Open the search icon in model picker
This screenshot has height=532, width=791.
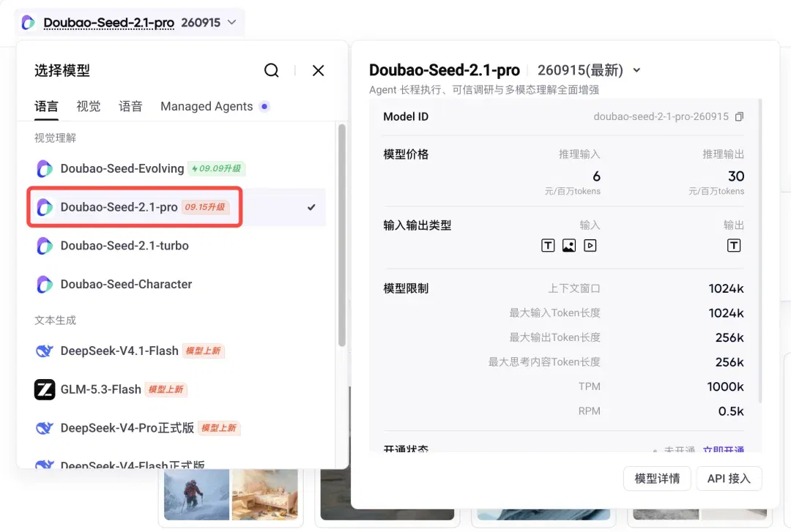pyautogui.click(x=272, y=70)
